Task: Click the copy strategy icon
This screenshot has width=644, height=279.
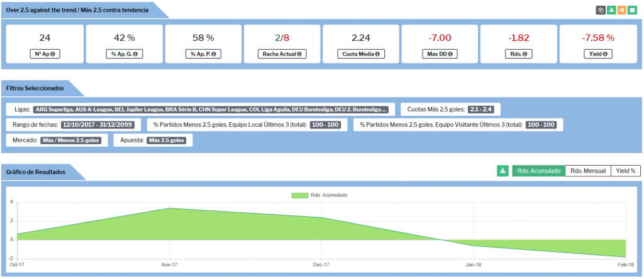Action: click(x=601, y=10)
